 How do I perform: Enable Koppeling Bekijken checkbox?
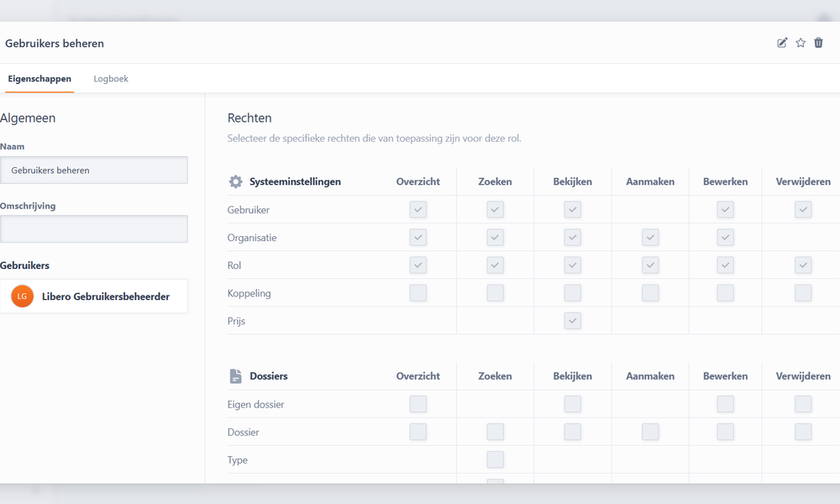tap(572, 293)
